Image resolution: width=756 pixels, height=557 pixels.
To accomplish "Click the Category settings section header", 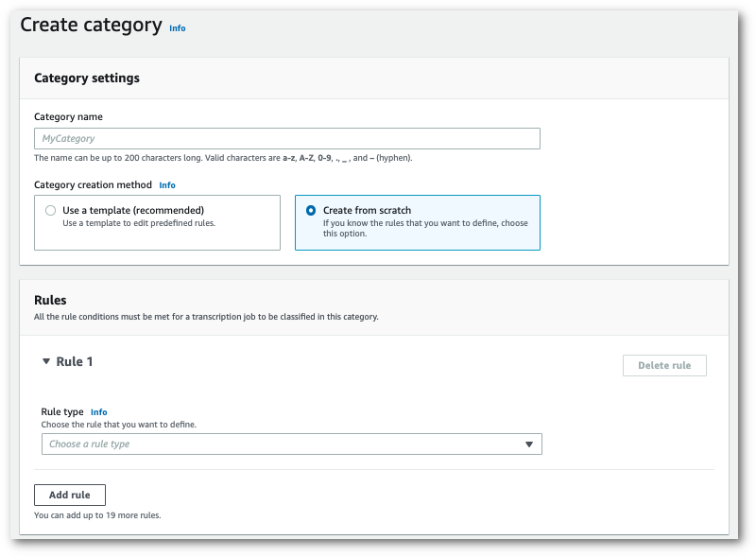I will pyautogui.click(x=85, y=78).
